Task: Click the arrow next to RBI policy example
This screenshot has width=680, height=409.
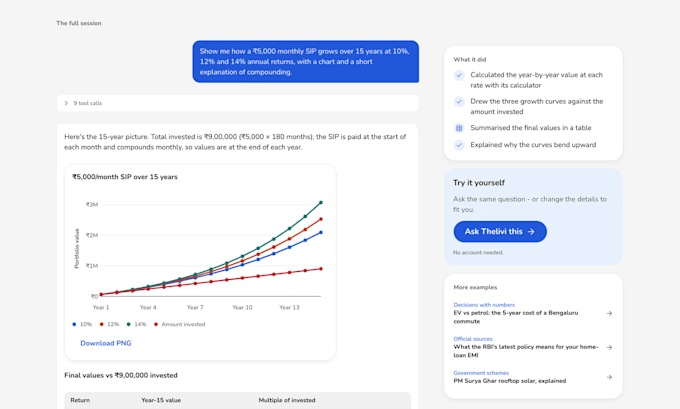Action: [x=609, y=347]
